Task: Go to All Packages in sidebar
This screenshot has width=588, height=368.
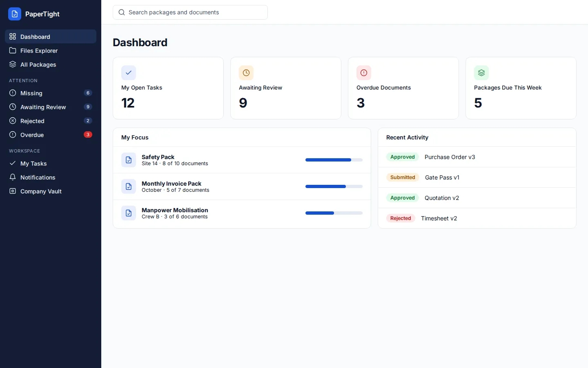Action: (x=51, y=64)
